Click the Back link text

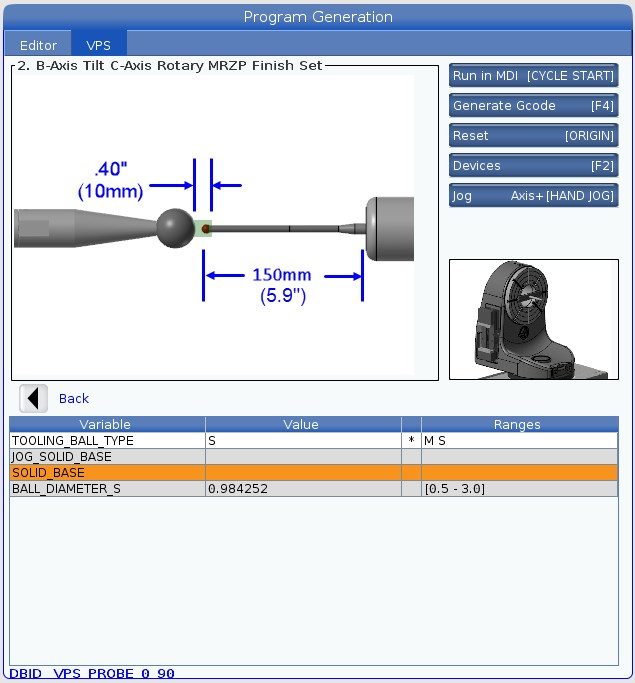[x=74, y=399]
